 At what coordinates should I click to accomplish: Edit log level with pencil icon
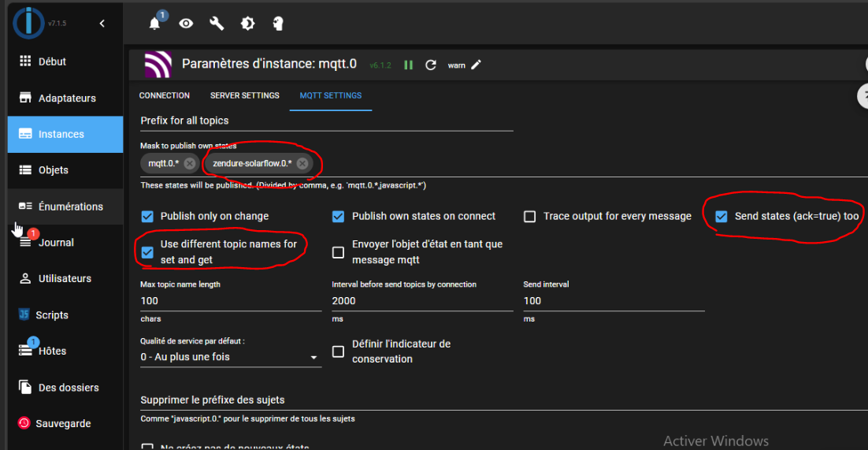coord(476,65)
